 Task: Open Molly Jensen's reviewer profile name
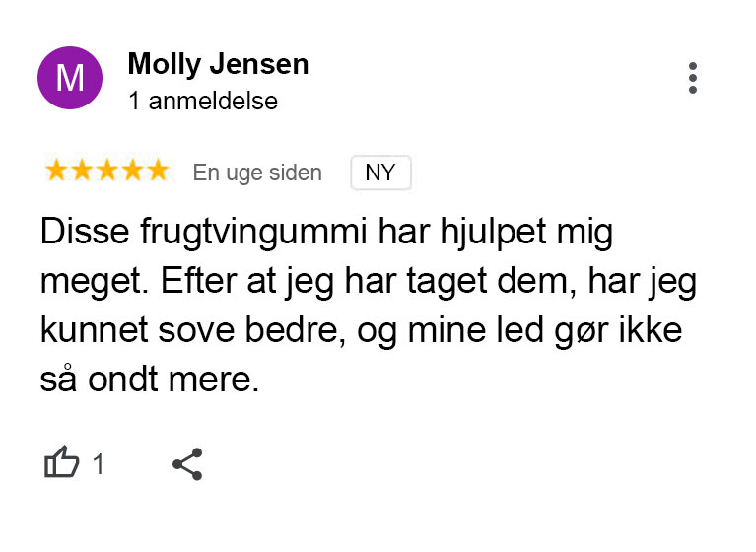pos(218,64)
